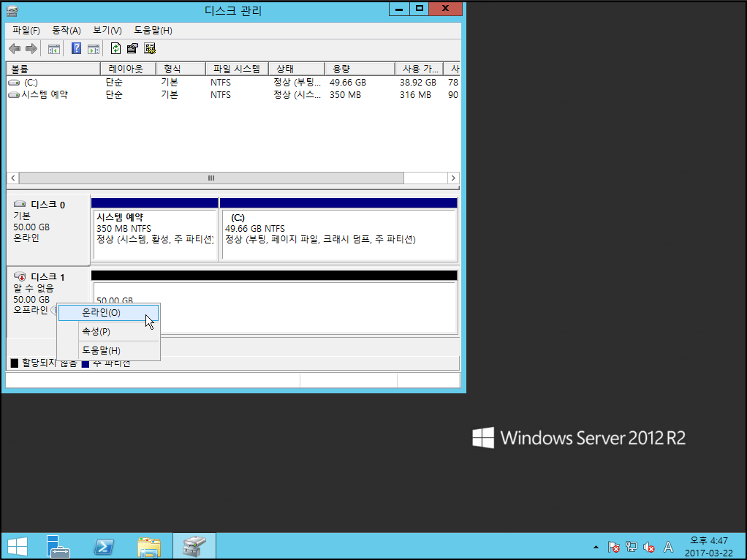This screenshot has width=747, height=560.
Task: Click the offline 디스크 1 disk icon
Action: [20, 276]
